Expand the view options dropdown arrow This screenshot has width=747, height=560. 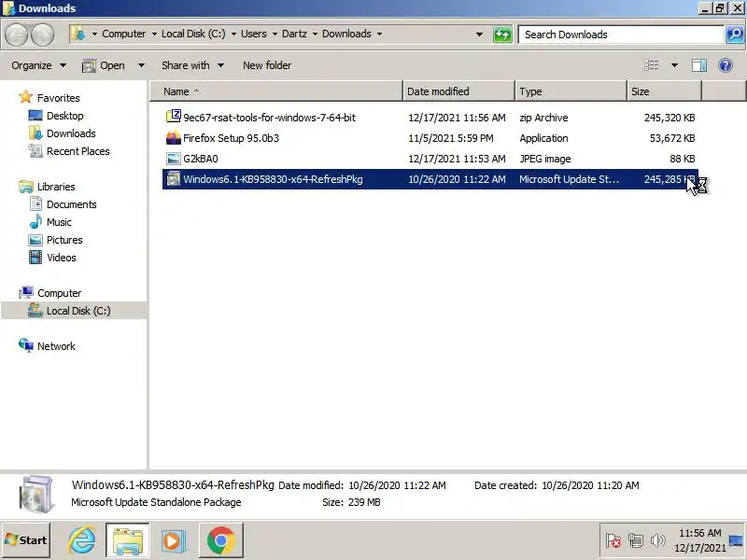coord(674,65)
